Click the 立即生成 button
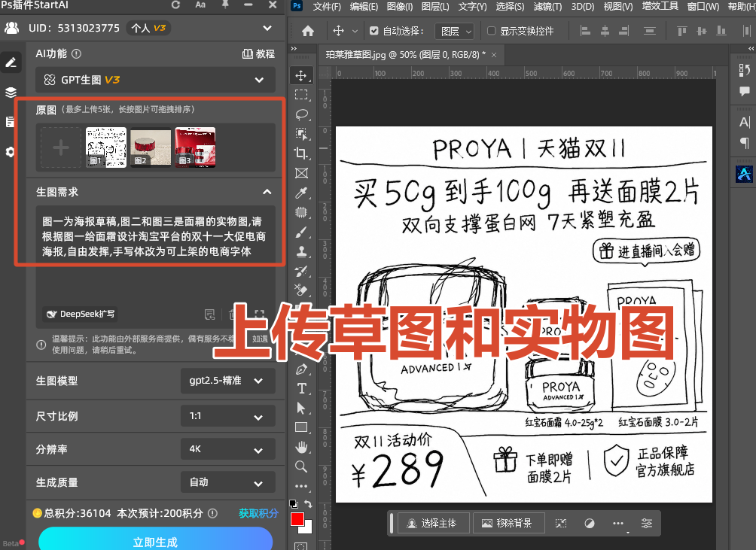The image size is (756, 550). coord(155,540)
